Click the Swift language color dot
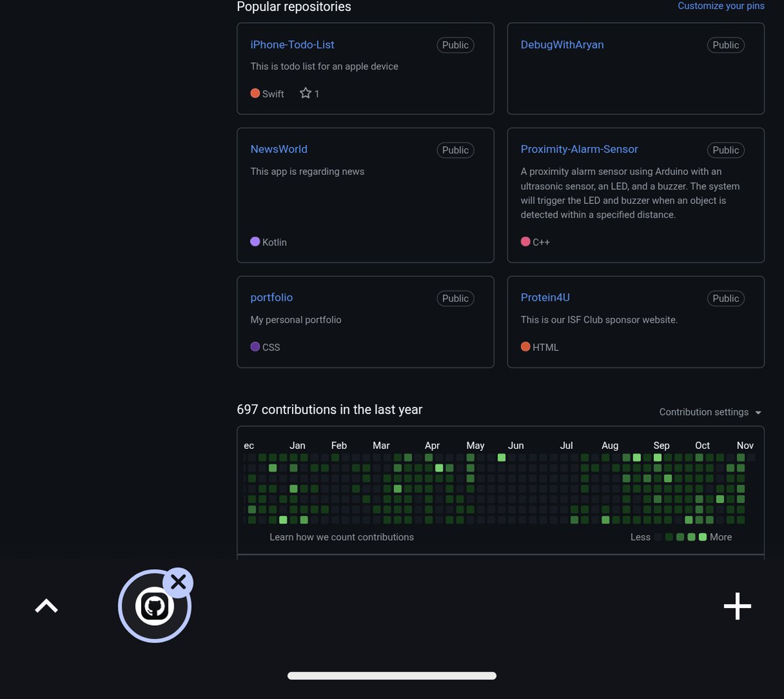 [x=255, y=93]
